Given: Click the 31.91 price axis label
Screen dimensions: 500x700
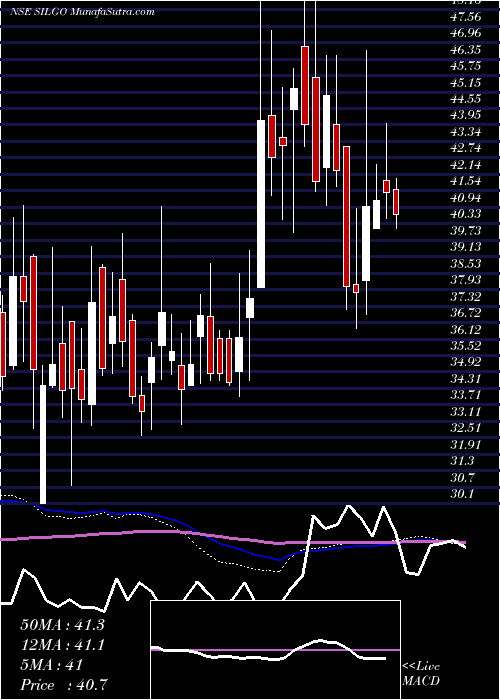Looking at the screenshot, I should click(x=466, y=445).
